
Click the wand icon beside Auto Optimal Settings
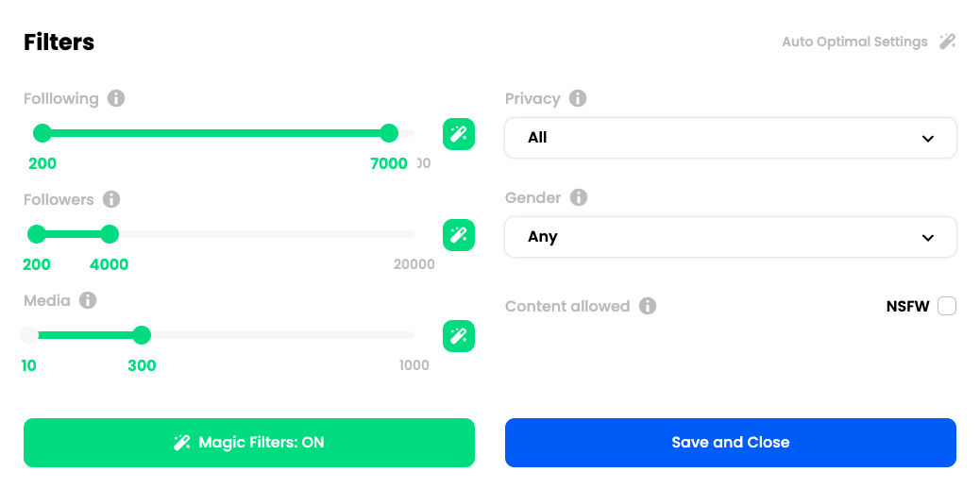(x=948, y=42)
